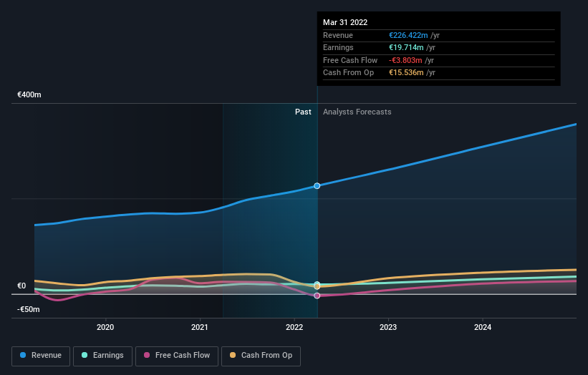Click the Cash From Op tooltip row label
The height and width of the screenshot is (375, 588).
(x=348, y=73)
